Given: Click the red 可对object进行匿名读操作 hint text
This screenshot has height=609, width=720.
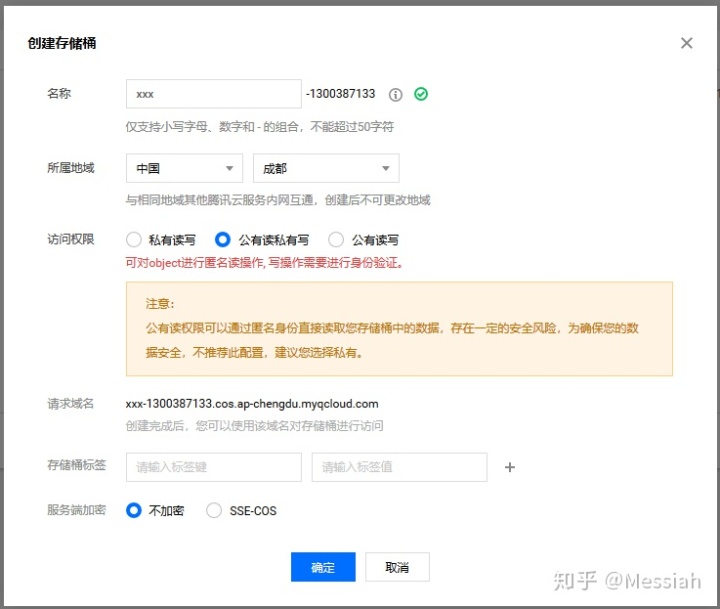Looking at the screenshot, I should (x=264, y=263).
